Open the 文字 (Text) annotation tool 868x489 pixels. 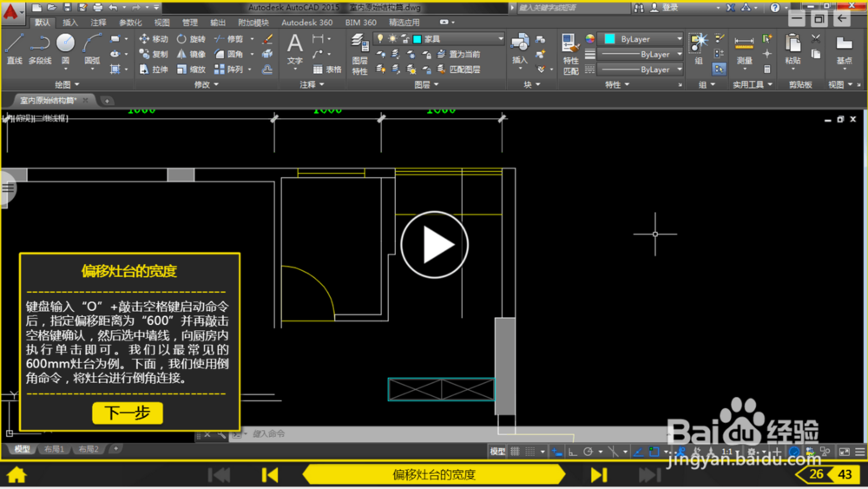pyautogui.click(x=295, y=50)
